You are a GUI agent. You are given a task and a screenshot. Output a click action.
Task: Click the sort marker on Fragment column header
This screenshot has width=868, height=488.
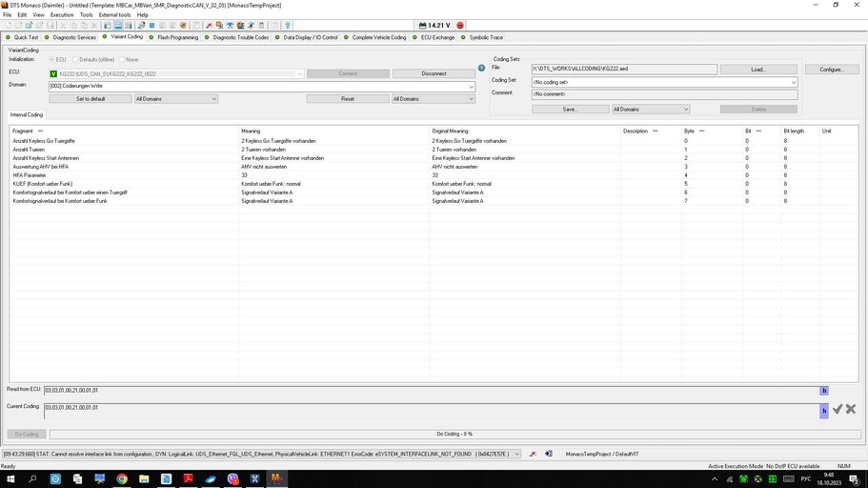tap(40, 132)
